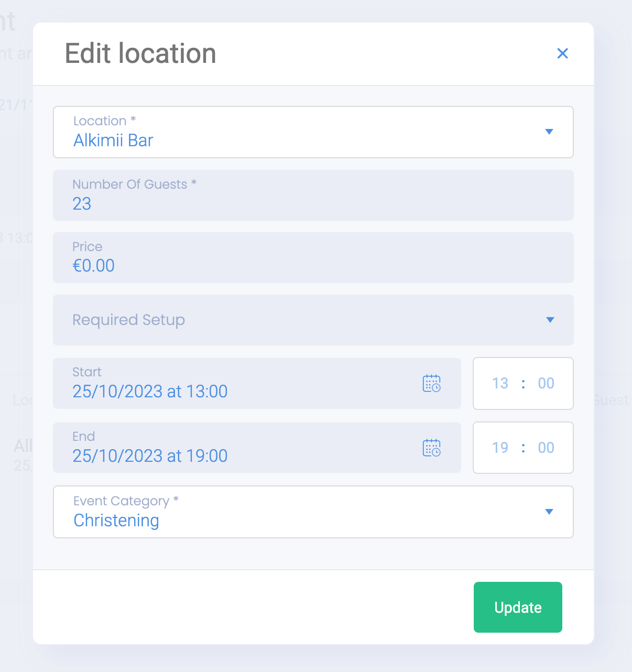Click the End time hour value 19

pos(500,448)
